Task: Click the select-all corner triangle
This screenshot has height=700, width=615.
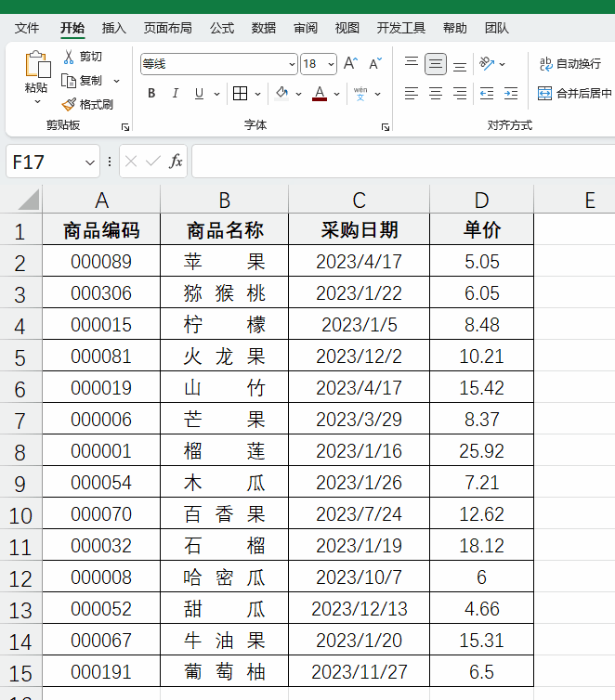Action: tap(29, 199)
